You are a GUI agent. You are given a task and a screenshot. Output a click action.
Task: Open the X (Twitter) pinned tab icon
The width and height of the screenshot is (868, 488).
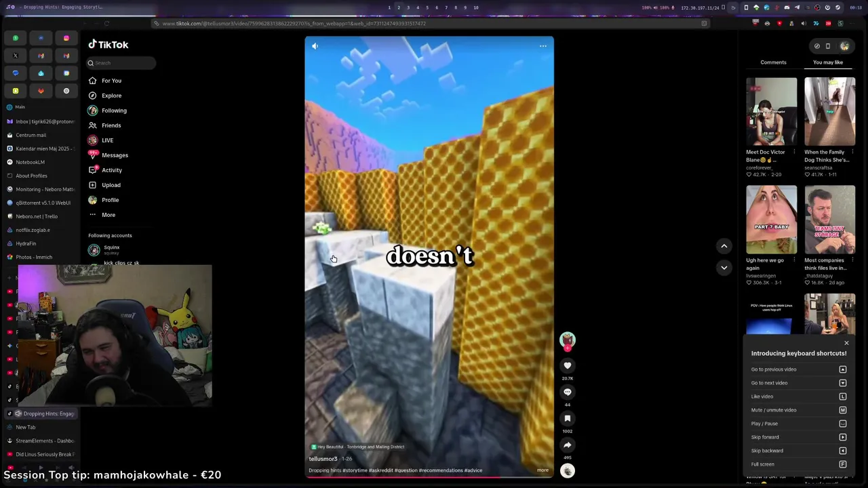(x=16, y=56)
